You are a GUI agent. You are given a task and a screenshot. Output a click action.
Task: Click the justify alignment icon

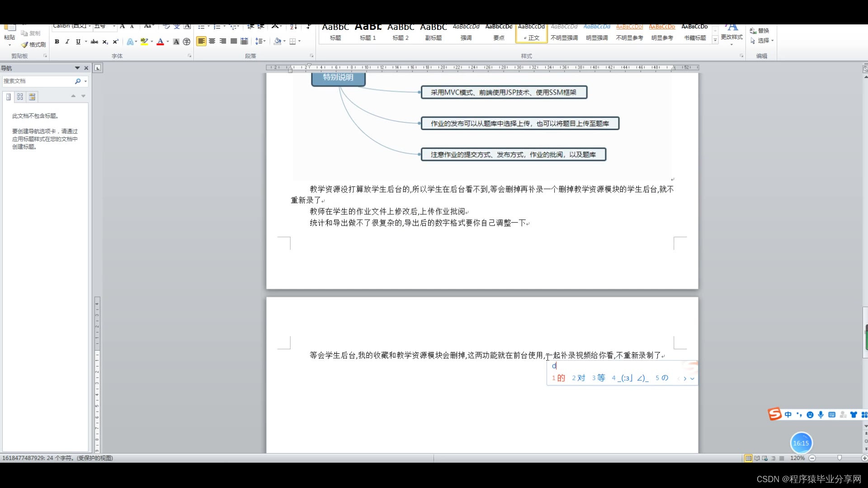click(234, 41)
